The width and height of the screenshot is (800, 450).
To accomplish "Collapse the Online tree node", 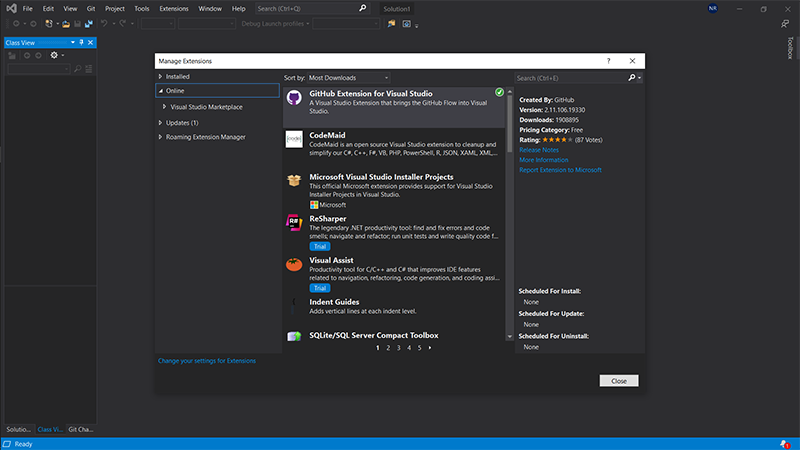I will coord(161,91).
